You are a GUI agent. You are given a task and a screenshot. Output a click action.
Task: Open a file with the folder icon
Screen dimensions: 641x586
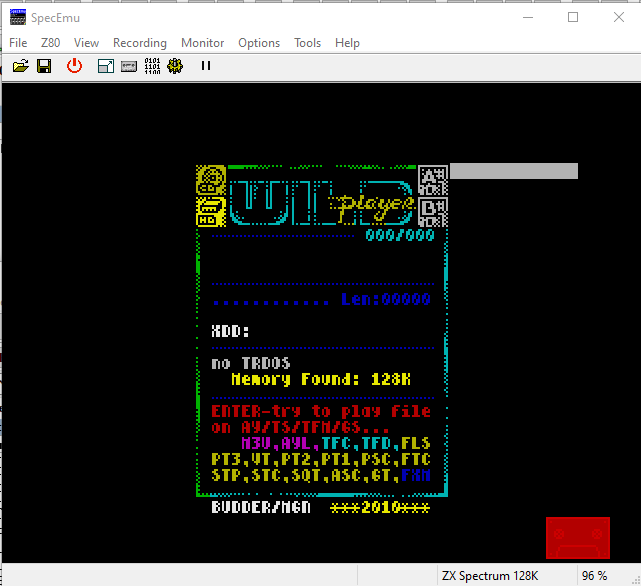[20, 66]
